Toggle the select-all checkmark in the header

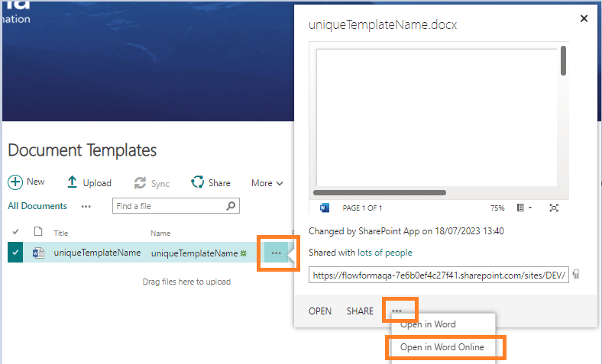click(x=15, y=232)
